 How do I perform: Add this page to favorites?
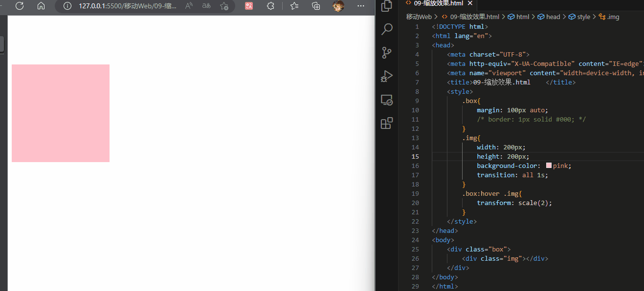click(x=224, y=6)
